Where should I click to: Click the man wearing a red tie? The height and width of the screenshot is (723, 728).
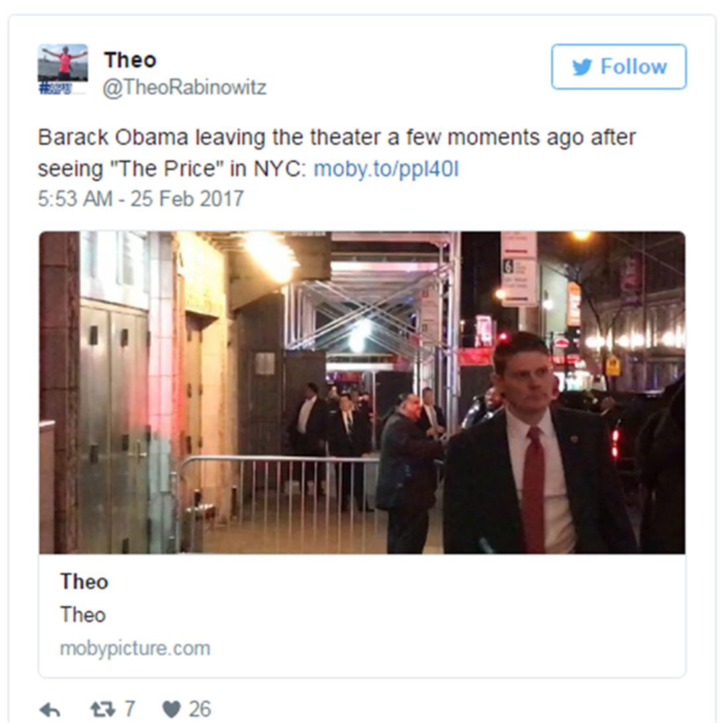point(534,445)
